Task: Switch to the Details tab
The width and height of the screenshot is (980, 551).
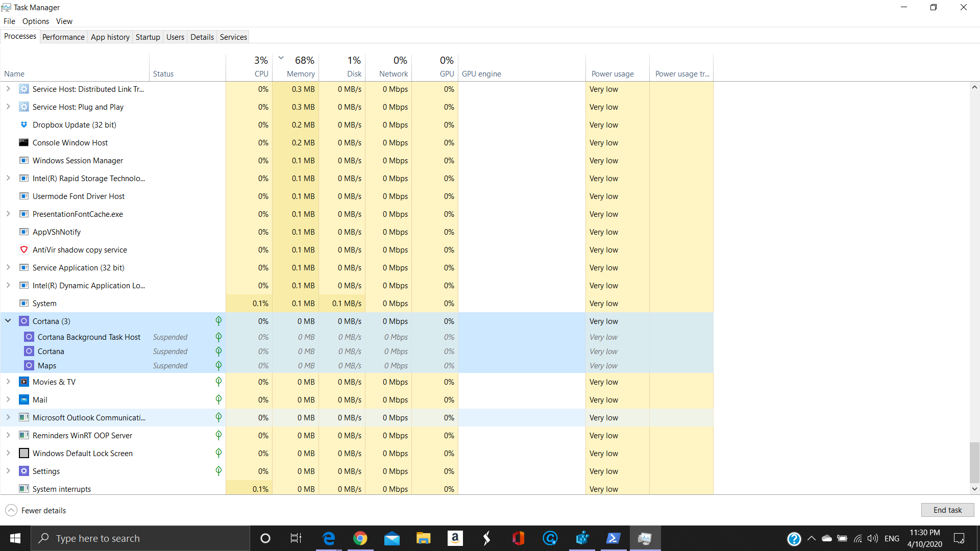Action: (202, 37)
